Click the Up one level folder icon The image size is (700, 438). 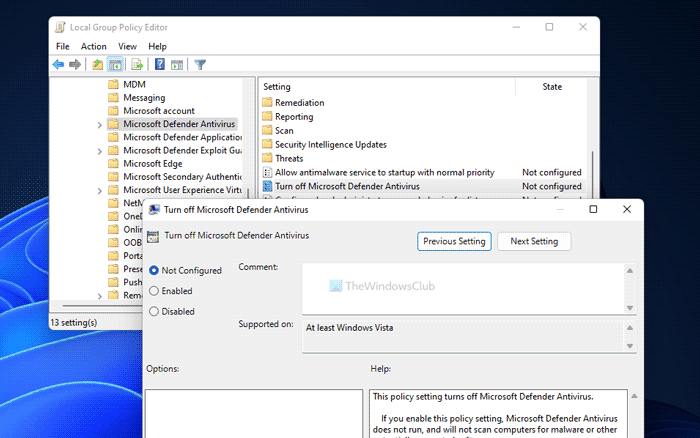click(x=98, y=65)
